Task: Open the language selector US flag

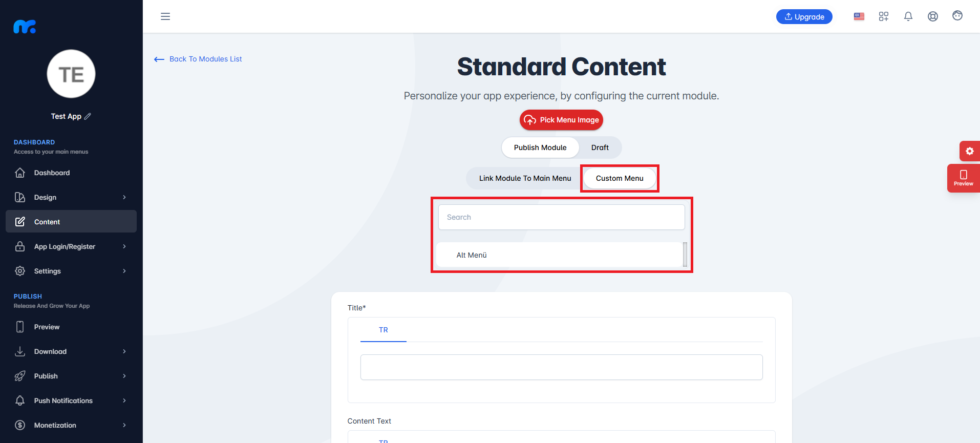Action: pyautogui.click(x=859, y=16)
